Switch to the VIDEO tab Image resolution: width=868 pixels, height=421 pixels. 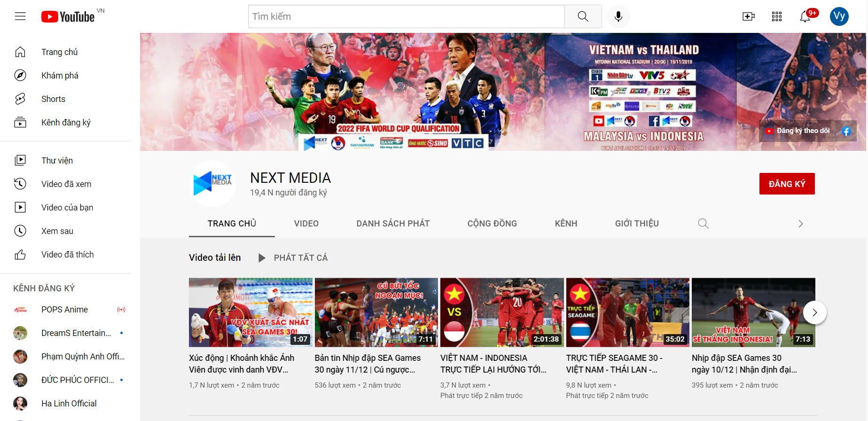(306, 224)
